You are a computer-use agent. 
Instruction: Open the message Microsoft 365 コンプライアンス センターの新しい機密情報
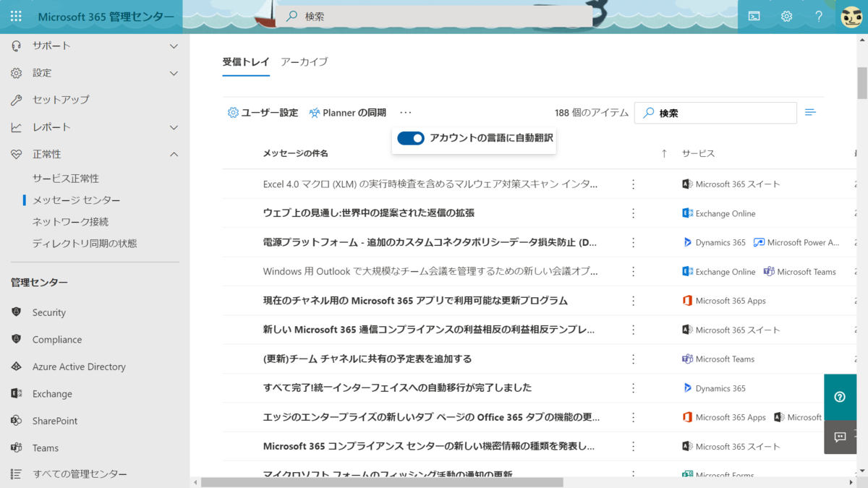429,446
